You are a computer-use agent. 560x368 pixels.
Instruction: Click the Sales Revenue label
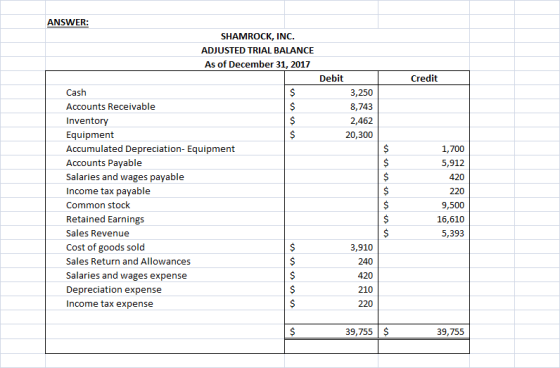[x=98, y=233]
